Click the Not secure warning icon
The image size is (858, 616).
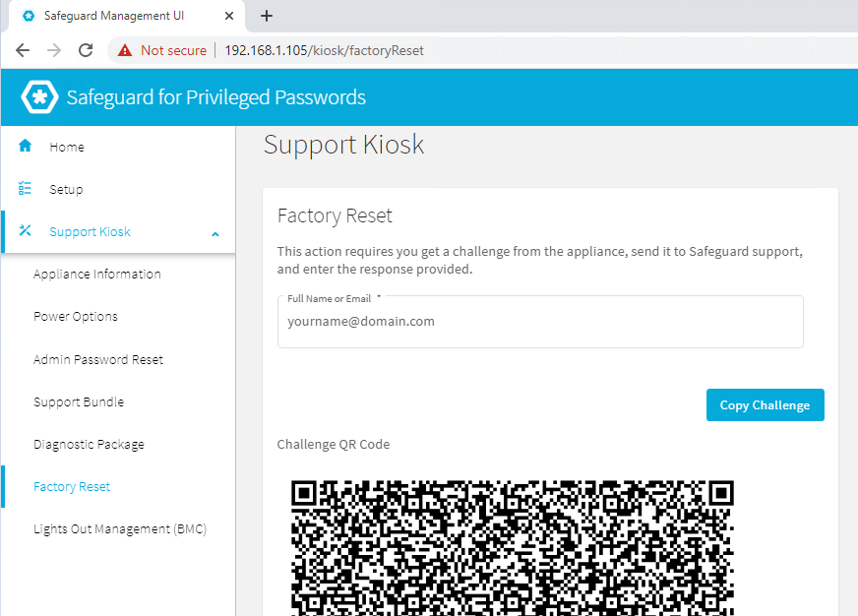(125, 50)
